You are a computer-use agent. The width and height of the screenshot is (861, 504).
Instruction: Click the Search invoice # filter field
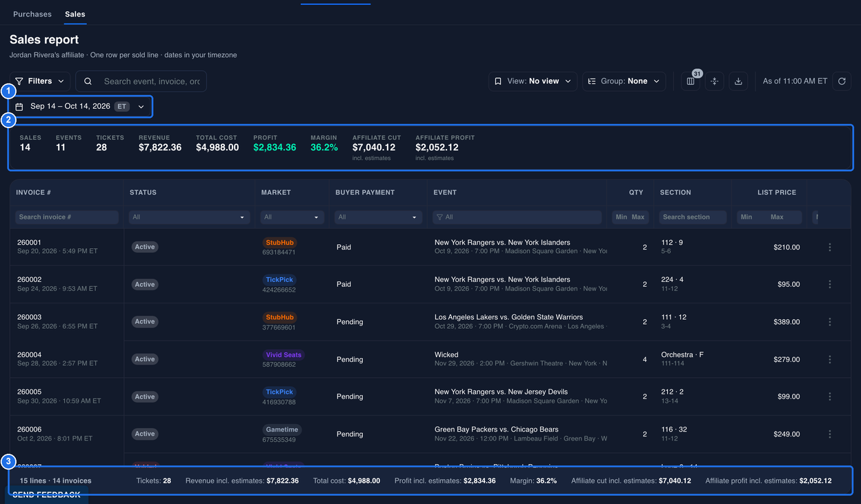tap(67, 217)
